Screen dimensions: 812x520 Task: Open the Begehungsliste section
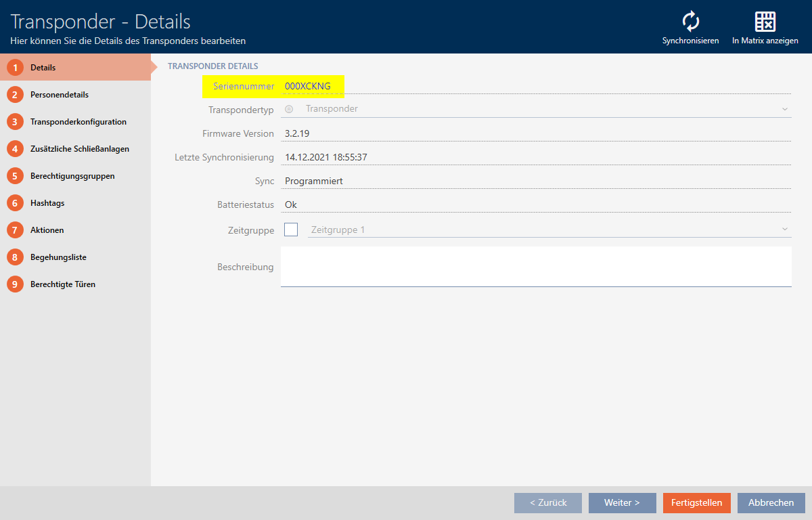[58, 257]
